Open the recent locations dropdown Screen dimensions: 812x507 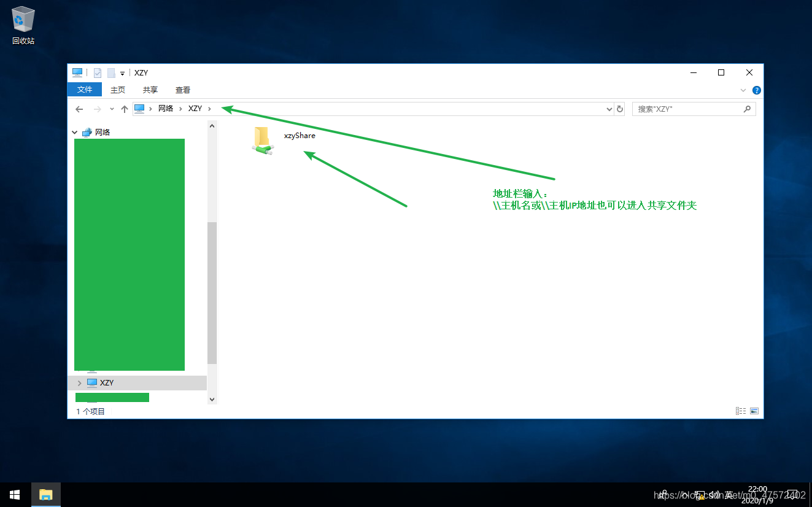click(x=112, y=109)
